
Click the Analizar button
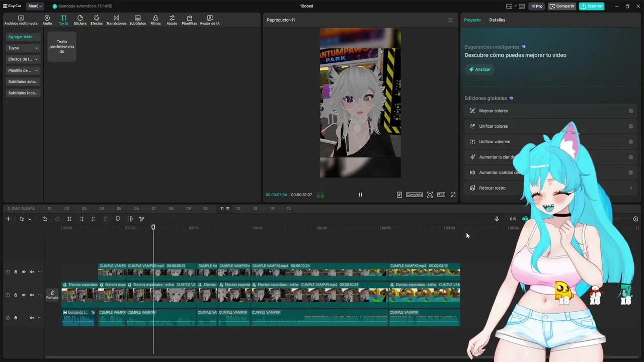[x=479, y=69]
